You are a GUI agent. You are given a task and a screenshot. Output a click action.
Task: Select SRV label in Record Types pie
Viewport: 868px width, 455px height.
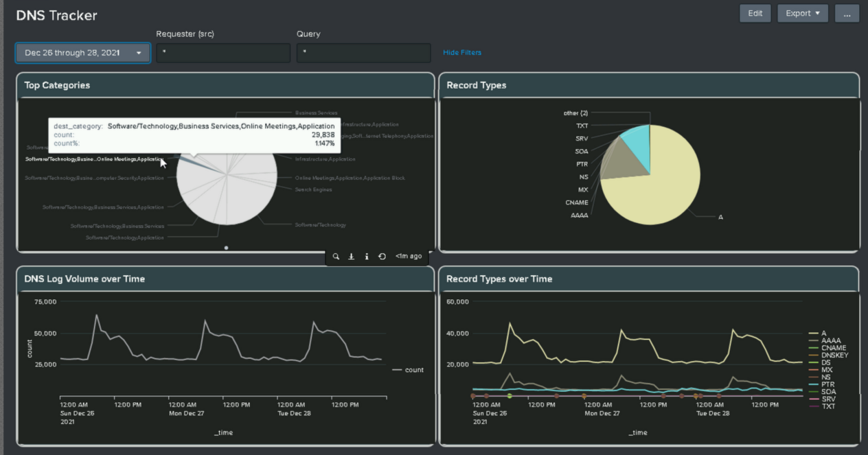click(582, 139)
